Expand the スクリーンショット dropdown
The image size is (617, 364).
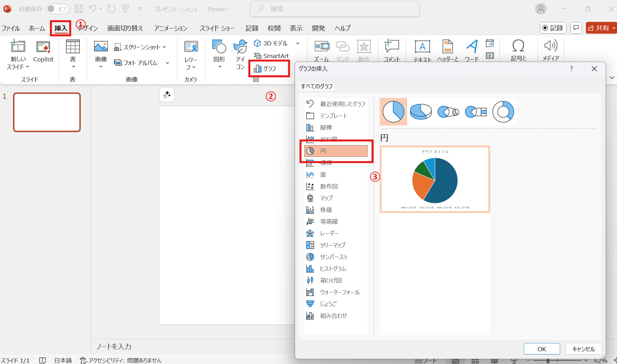click(164, 47)
